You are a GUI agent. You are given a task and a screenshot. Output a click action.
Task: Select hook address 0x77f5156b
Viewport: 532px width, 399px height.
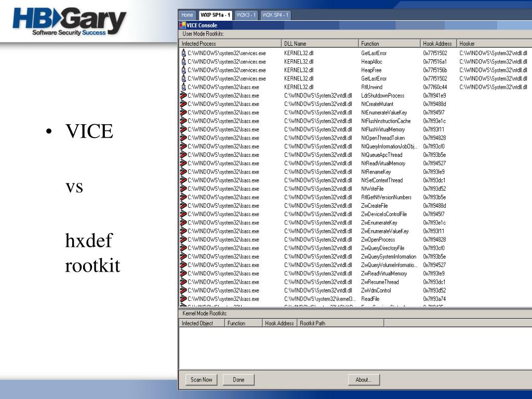[435, 70]
